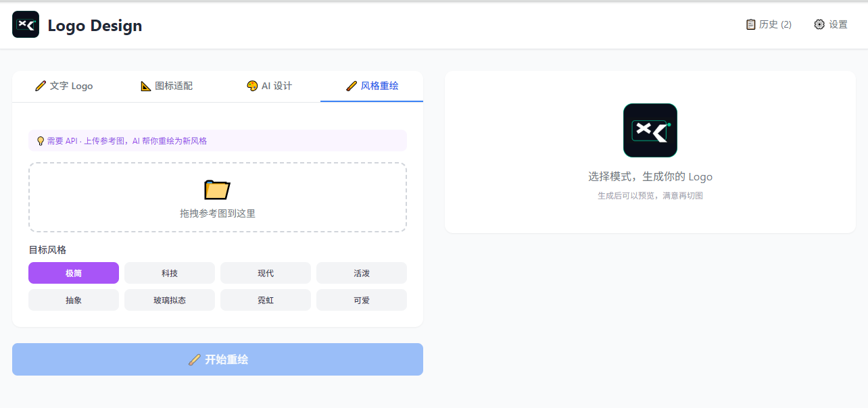This screenshot has width=868, height=408.
Task: Choose the 极简 style option
Action: pyautogui.click(x=74, y=273)
